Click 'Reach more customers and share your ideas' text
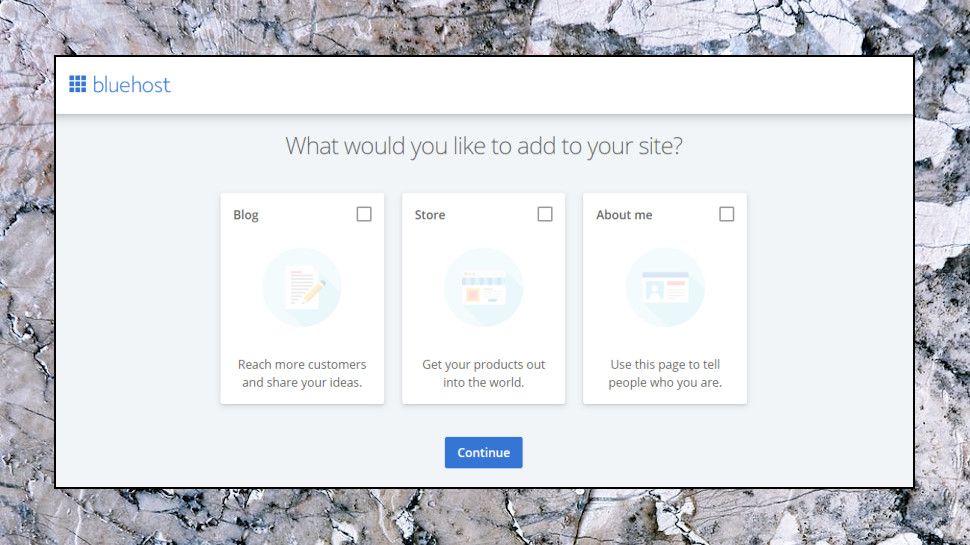The height and width of the screenshot is (545, 970). (302, 374)
